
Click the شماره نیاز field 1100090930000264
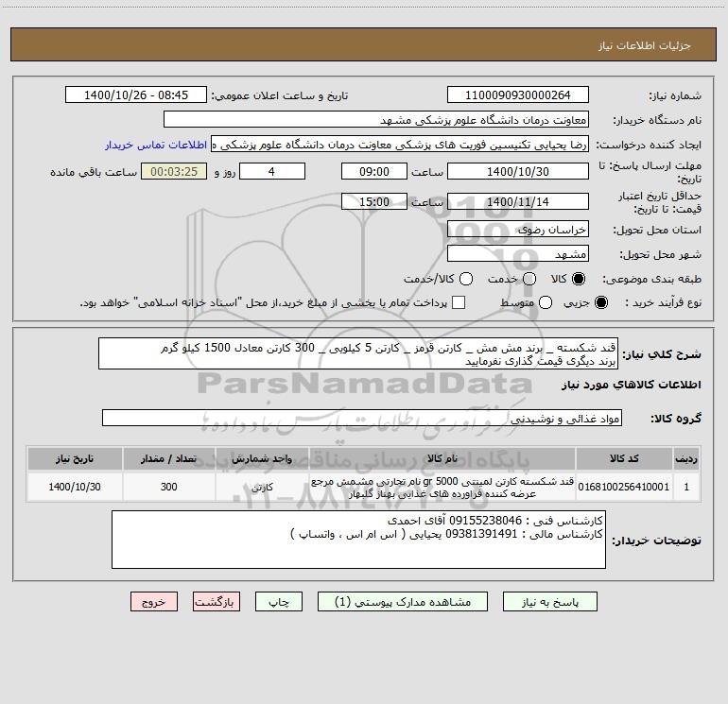[518, 95]
